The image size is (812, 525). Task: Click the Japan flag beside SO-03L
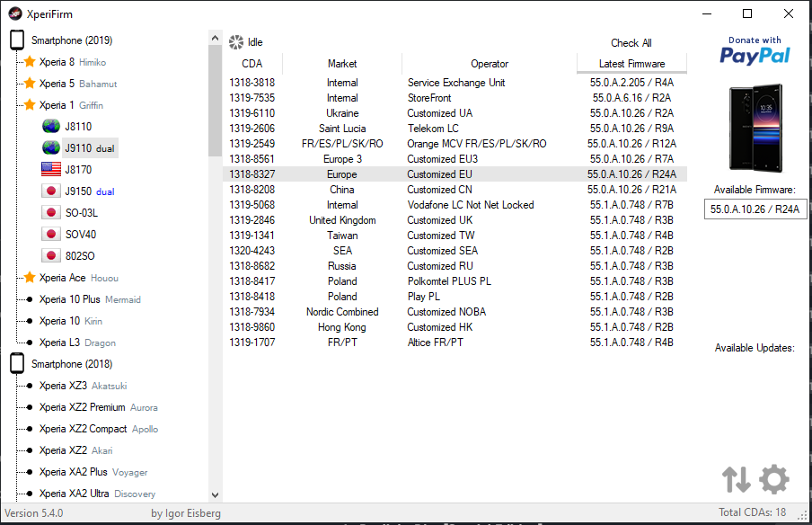[50, 212]
